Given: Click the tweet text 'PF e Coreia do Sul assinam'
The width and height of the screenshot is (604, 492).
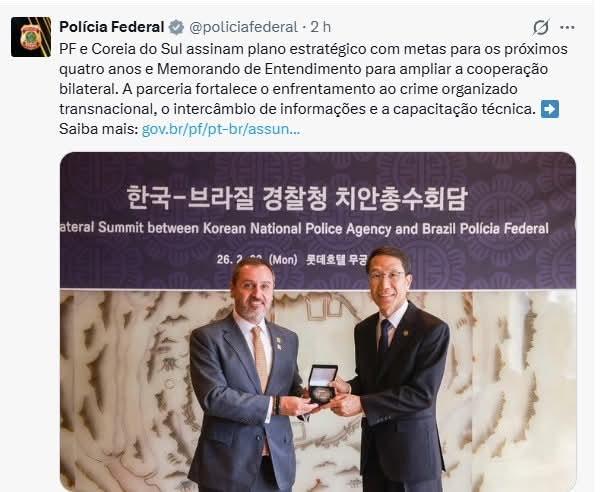Looking at the screenshot, I should (x=151, y=49).
